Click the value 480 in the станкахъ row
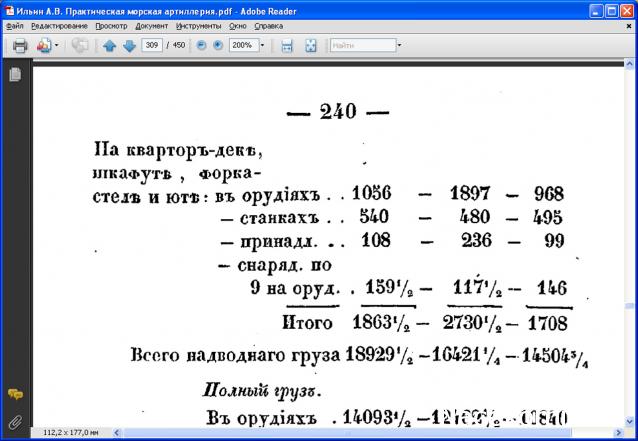638x441 pixels. click(475, 217)
